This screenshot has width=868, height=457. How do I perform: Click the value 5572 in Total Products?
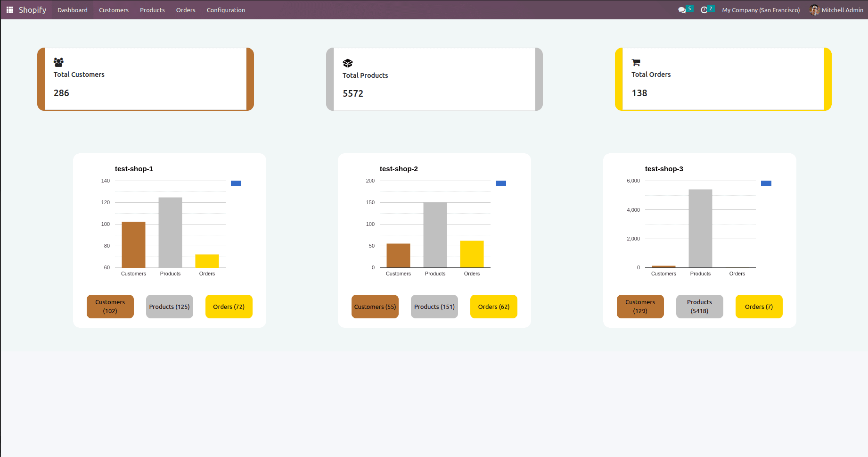(x=353, y=93)
